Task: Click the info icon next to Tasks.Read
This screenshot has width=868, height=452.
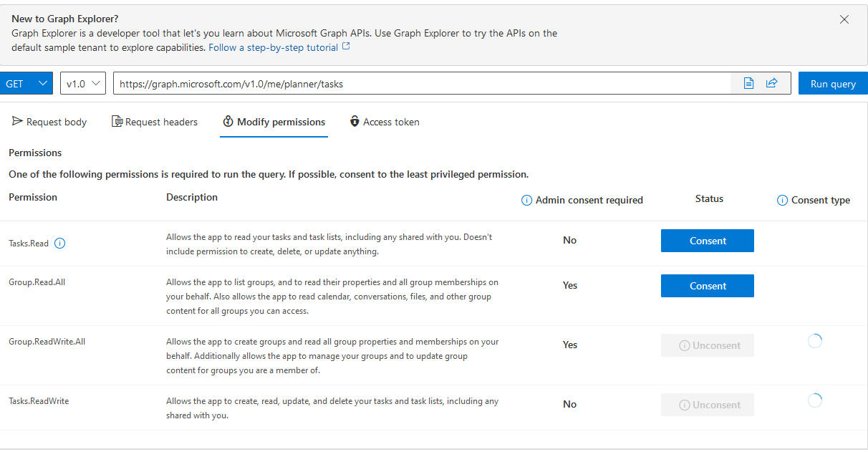Action: [60, 244]
